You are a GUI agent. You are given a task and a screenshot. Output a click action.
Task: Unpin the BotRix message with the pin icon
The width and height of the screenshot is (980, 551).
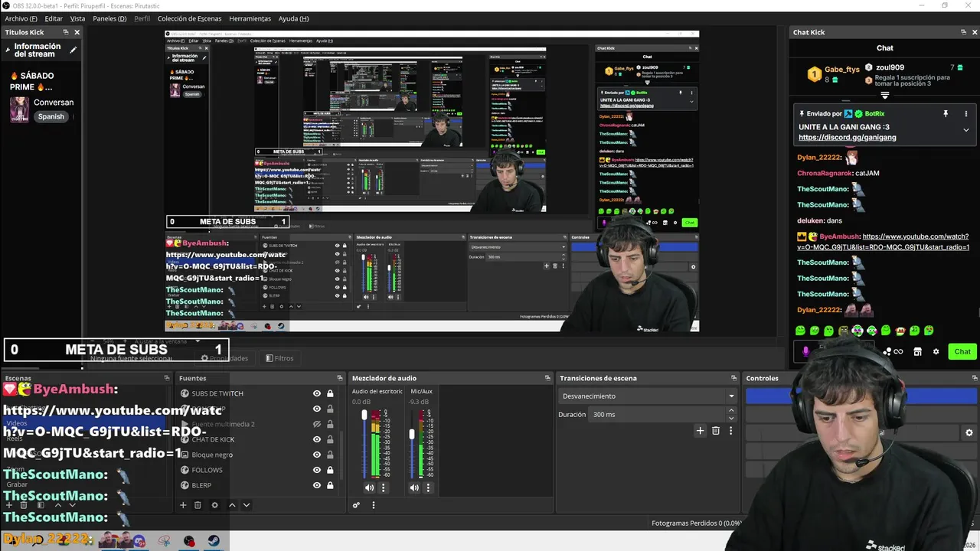pyautogui.click(x=946, y=113)
